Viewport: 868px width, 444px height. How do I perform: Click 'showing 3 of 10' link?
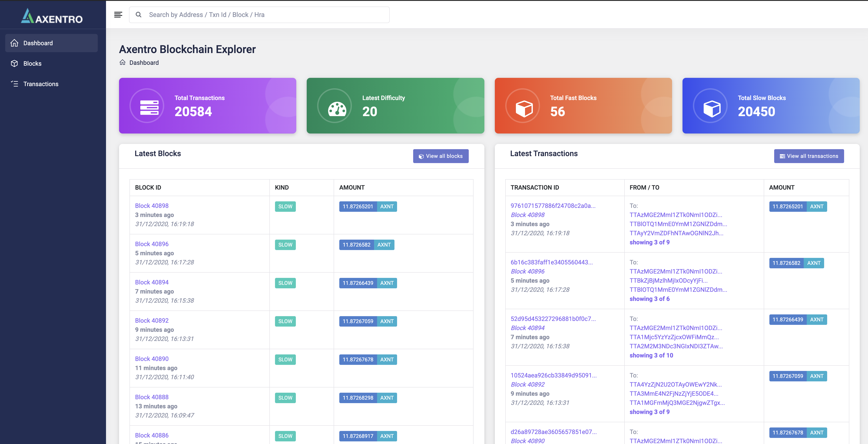(x=651, y=355)
